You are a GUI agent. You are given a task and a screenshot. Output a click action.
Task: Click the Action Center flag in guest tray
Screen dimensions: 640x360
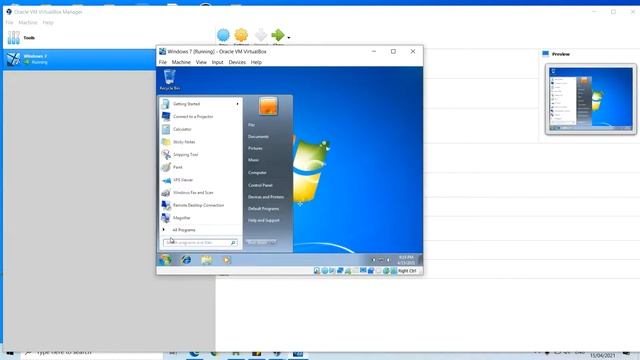pyautogui.click(x=373, y=260)
